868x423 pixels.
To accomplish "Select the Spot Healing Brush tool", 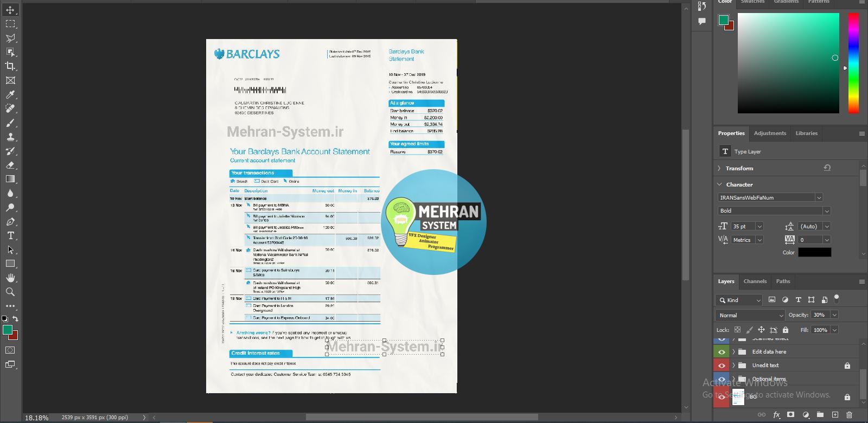I will pyautogui.click(x=10, y=108).
